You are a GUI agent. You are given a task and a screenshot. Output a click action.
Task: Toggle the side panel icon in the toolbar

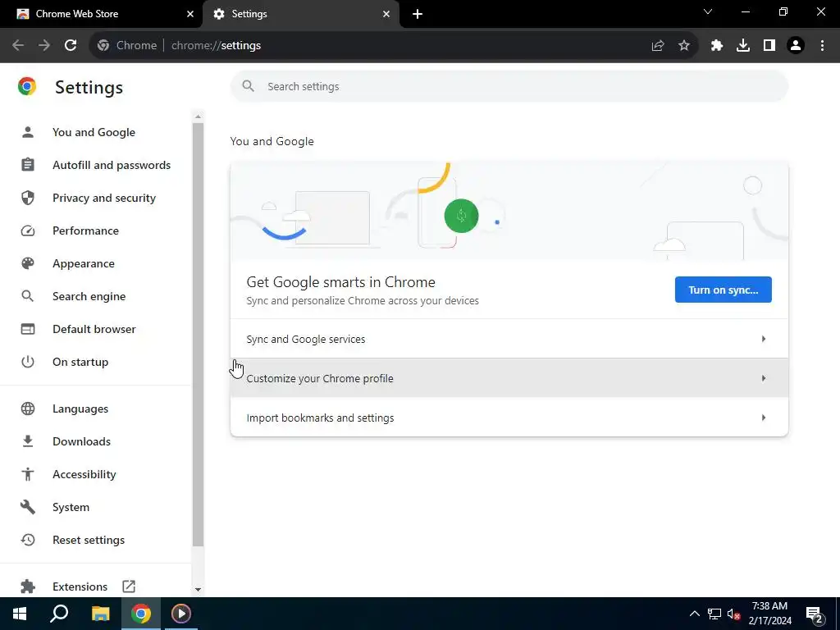[x=769, y=46]
